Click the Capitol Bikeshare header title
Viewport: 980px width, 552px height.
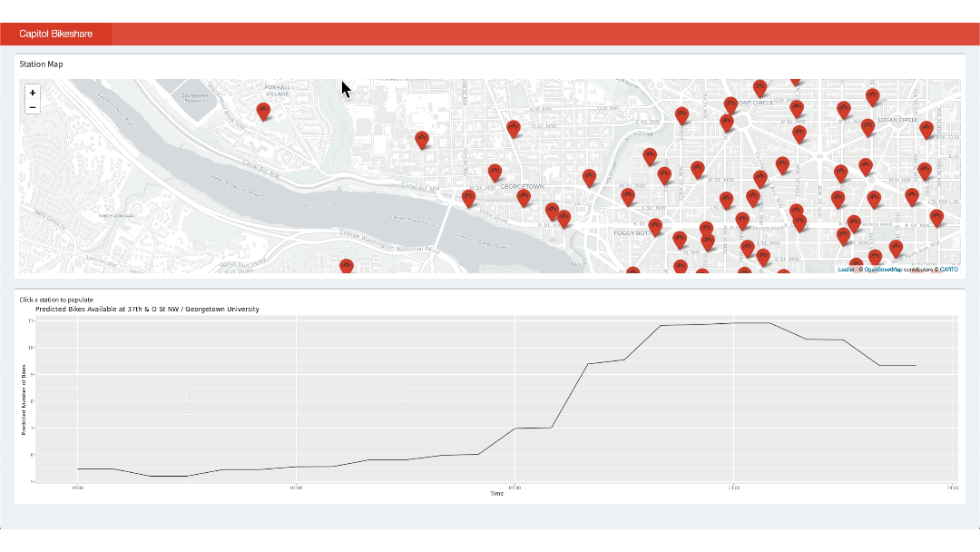[x=55, y=34]
